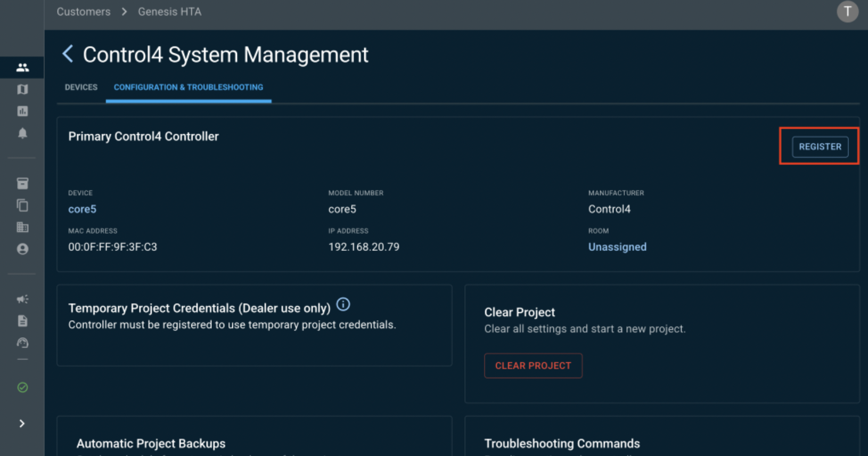Image resolution: width=868 pixels, height=456 pixels.
Task: Open the map icon in sidebar
Action: pyautogui.click(x=22, y=89)
